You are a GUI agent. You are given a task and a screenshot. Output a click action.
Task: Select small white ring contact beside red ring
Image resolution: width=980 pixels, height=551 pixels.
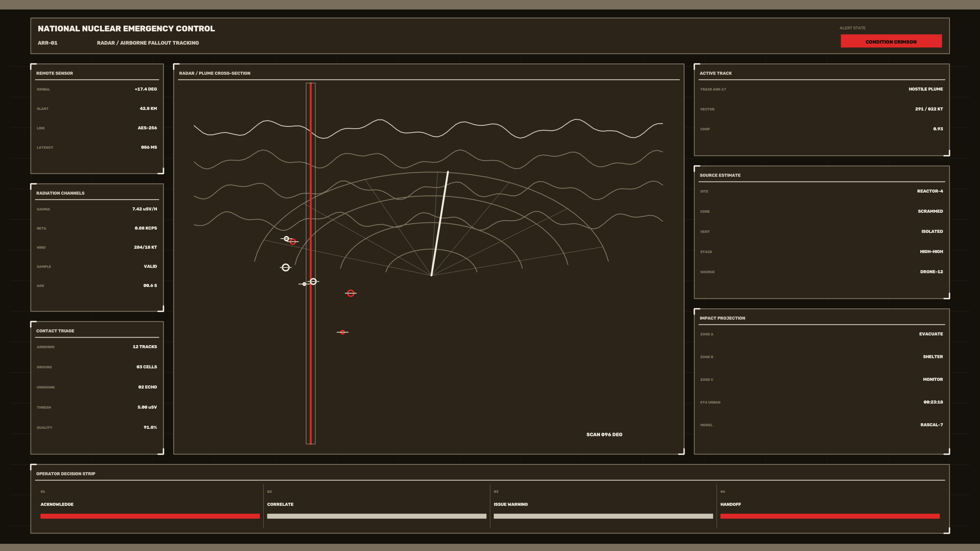[x=286, y=239]
